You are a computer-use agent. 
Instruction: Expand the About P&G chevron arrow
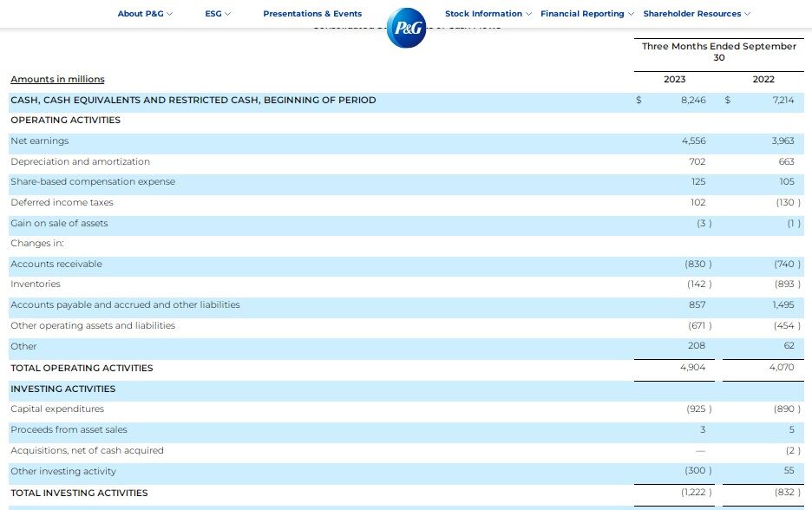click(x=169, y=14)
